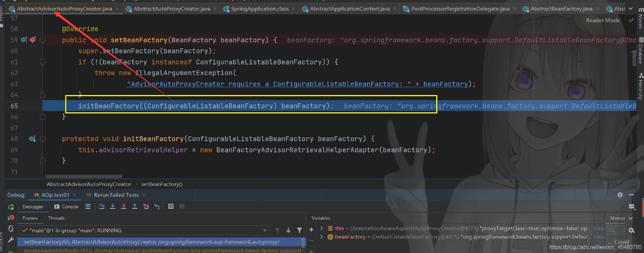Hide the Debug tool window

point(631,195)
